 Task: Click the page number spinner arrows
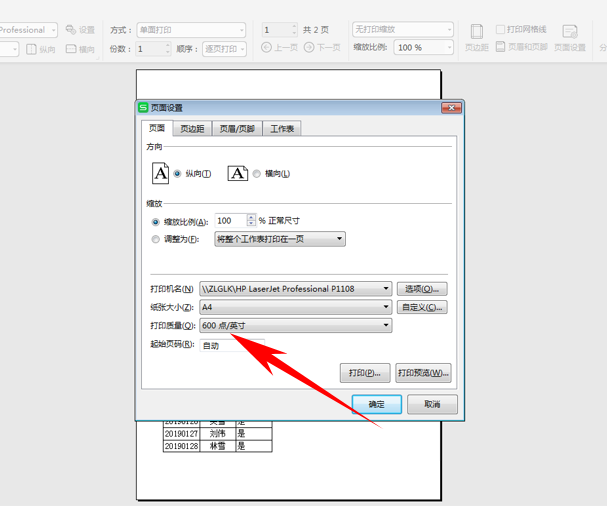[x=294, y=30]
